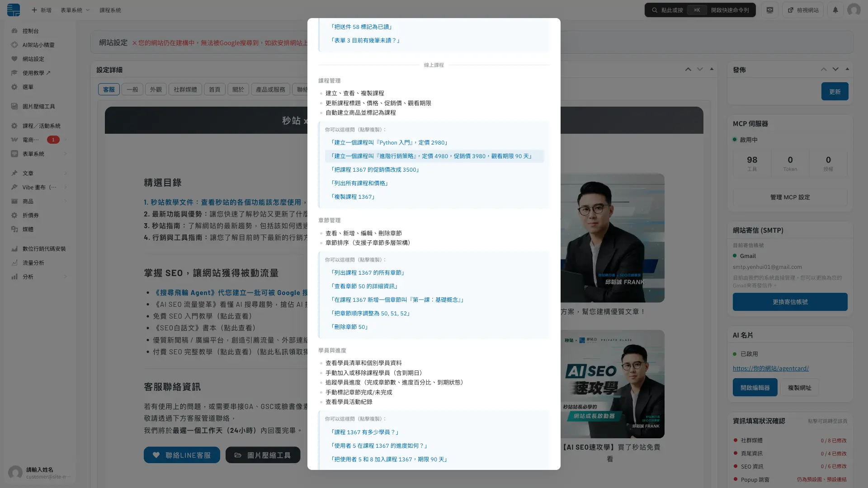Screen dimensions: 868x488
Task: Switch to the 一般 tab
Action: (x=132, y=89)
